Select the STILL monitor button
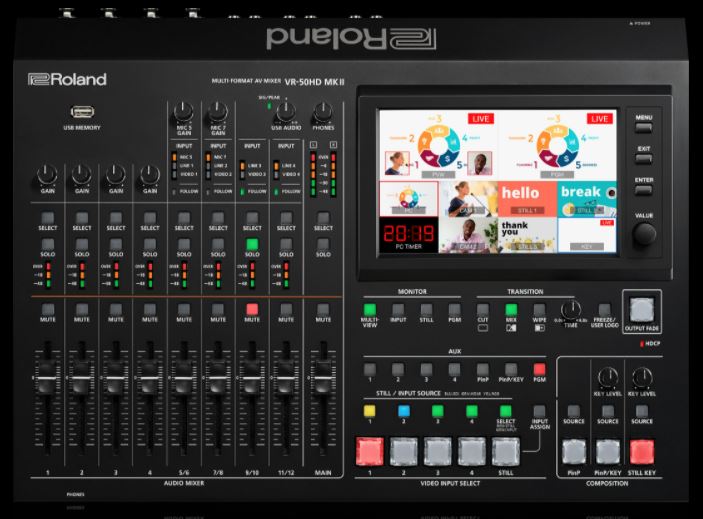Viewport: 703px width, 519px height. coord(426,309)
